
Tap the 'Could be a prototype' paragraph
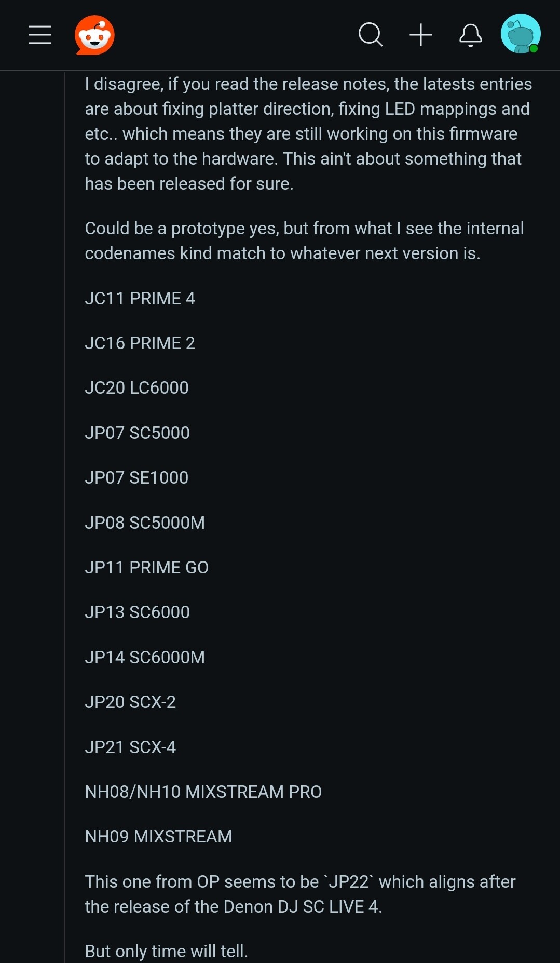pos(305,241)
